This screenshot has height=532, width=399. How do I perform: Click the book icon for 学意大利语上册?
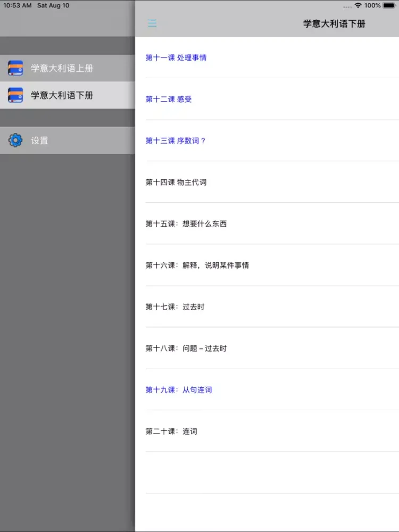tap(15, 68)
